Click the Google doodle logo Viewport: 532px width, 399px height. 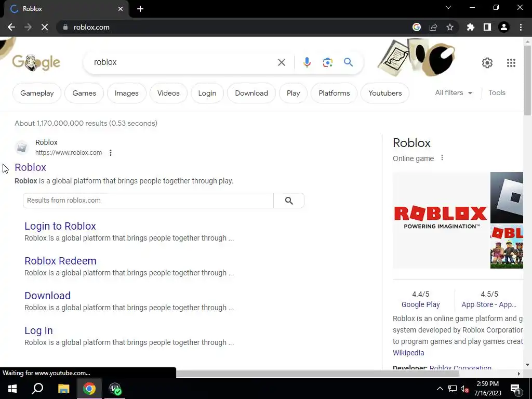36,62
